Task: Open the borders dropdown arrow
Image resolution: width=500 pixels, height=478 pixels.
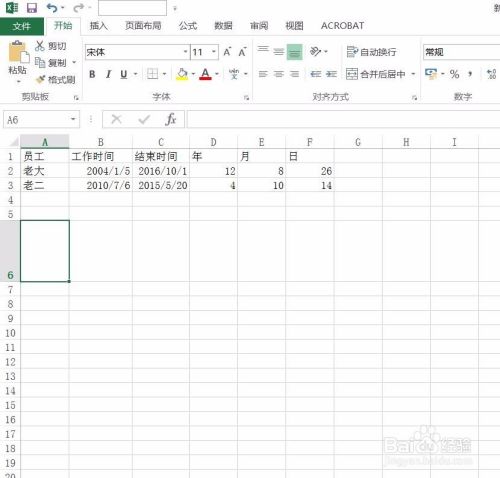Action: pyautogui.click(x=164, y=74)
